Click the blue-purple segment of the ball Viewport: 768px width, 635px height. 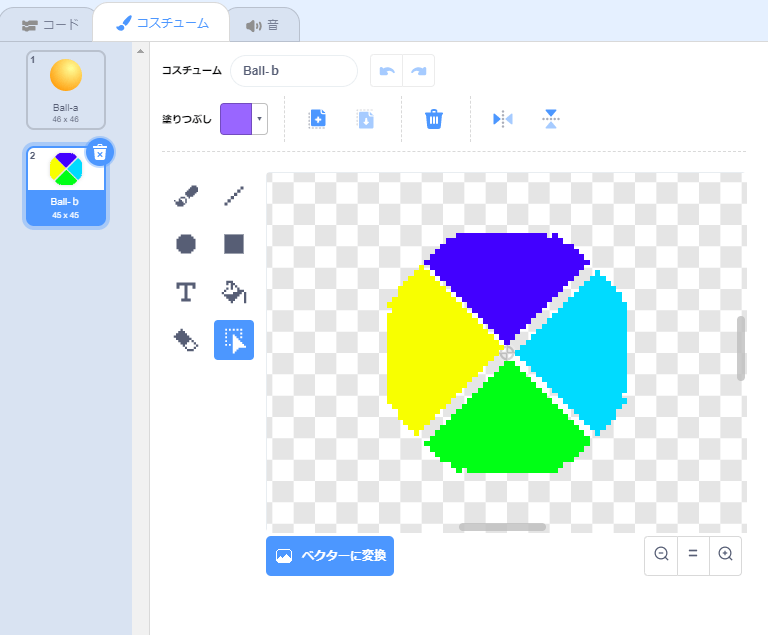(507, 277)
